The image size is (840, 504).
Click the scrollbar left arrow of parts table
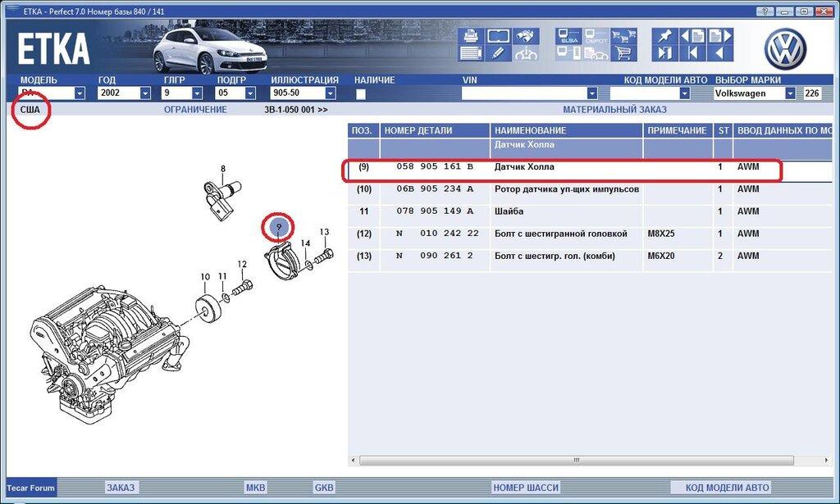(x=353, y=460)
